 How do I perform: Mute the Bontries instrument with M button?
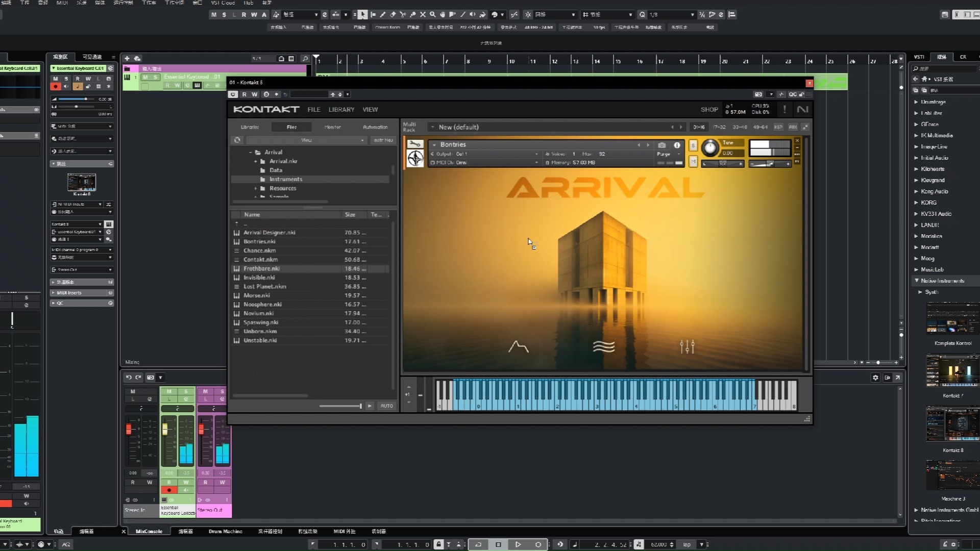pos(693,162)
